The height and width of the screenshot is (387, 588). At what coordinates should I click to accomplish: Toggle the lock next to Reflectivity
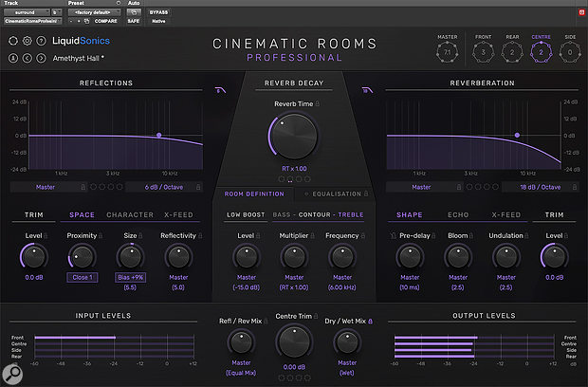click(x=200, y=236)
